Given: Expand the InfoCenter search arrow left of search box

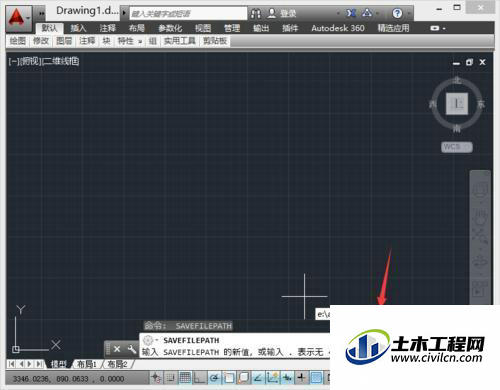Looking at the screenshot, I should point(124,14).
